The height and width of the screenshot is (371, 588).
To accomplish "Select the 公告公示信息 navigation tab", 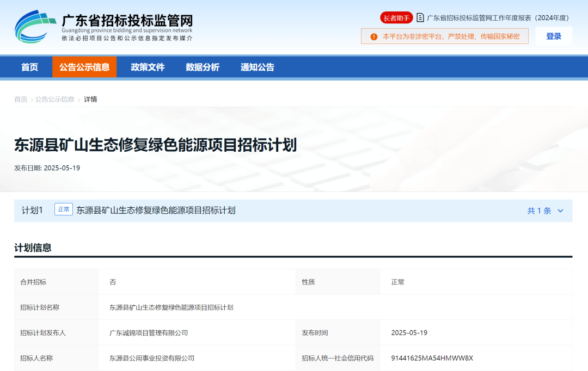I will [84, 67].
